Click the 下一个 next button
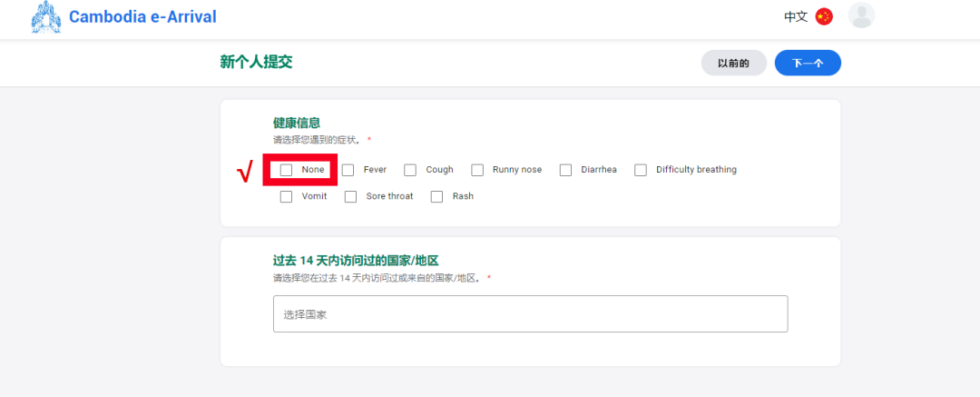980x397 pixels. coord(808,63)
